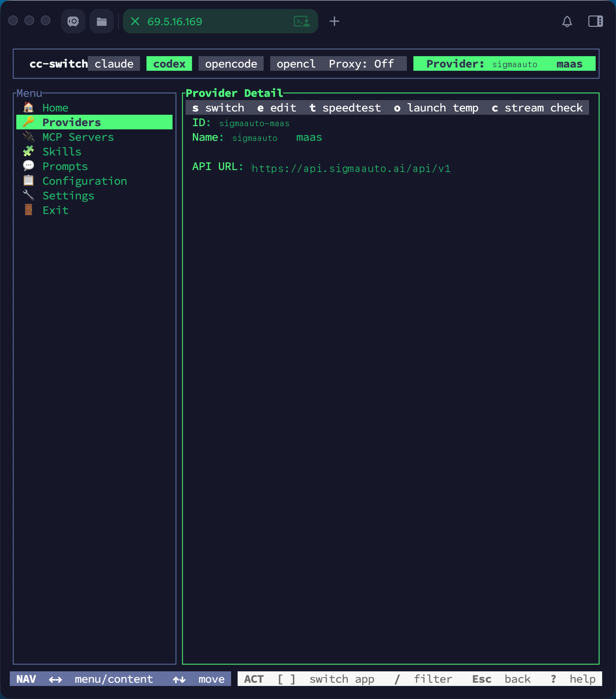Click the 'Esc back' hint
Image resolution: width=616 pixels, height=699 pixels.
tap(501, 679)
